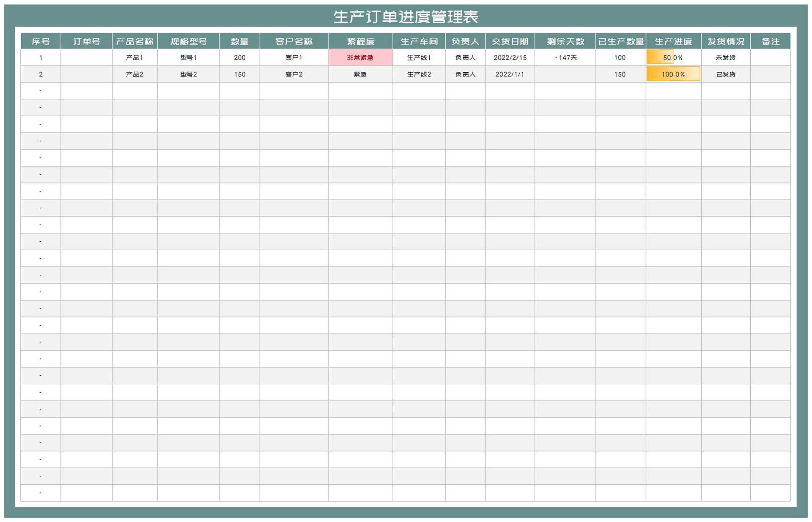Click the 剩余天数 column header
Screen dimensions: 812x522
coord(565,41)
